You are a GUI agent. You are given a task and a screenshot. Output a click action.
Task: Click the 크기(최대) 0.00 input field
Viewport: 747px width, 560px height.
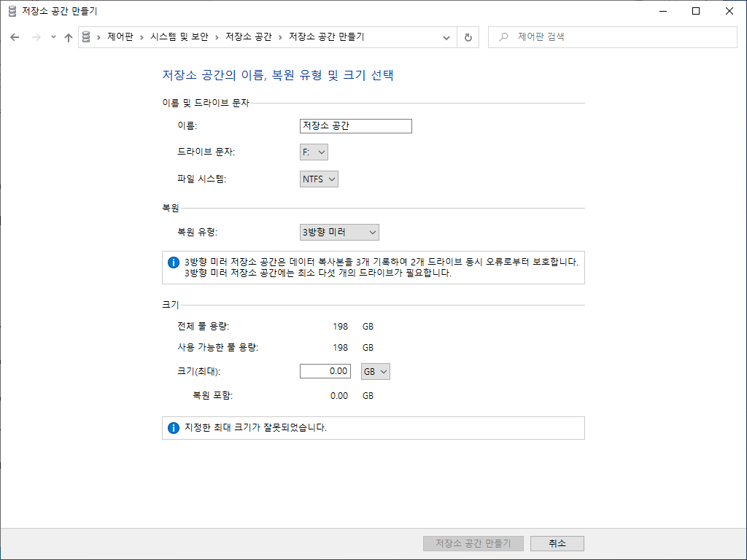point(325,371)
